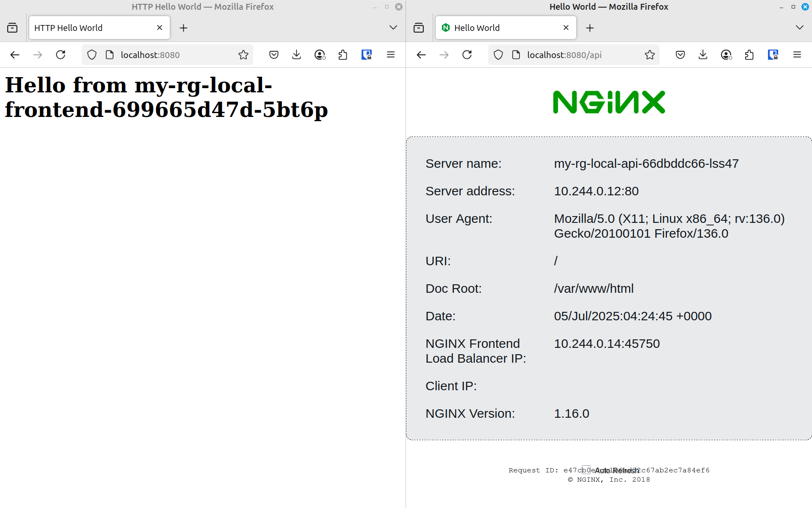Close the right Hello World Firefox window

805,7
